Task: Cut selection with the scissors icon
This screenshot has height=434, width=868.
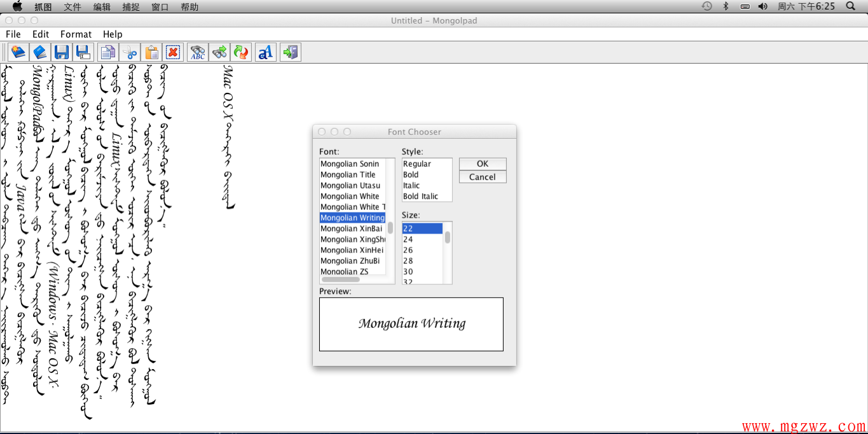Action: pyautogui.click(x=130, y=52)
